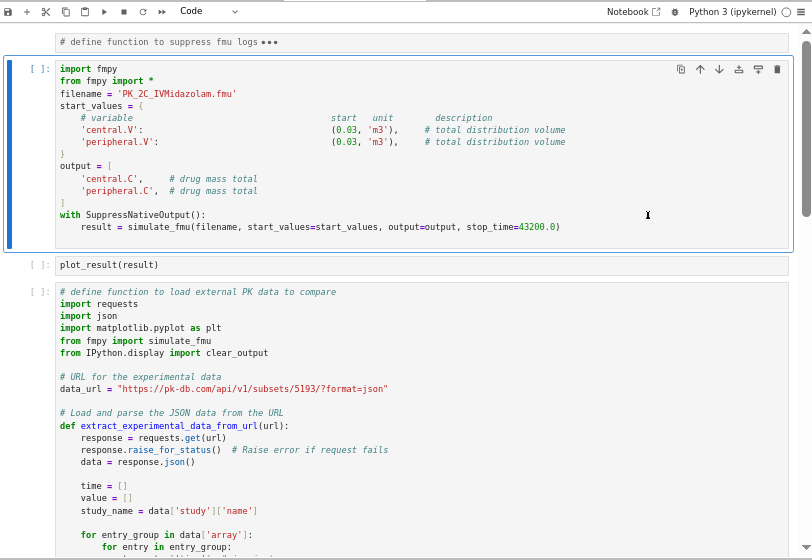Insert a cell above the active cell

[739, 69]
